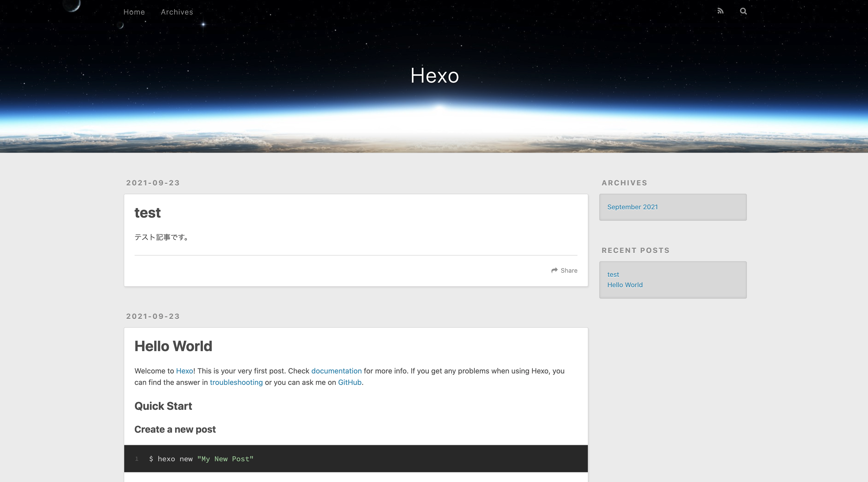868x482 pixels.
Task: Click date above test post
Action: pos(153,183)
